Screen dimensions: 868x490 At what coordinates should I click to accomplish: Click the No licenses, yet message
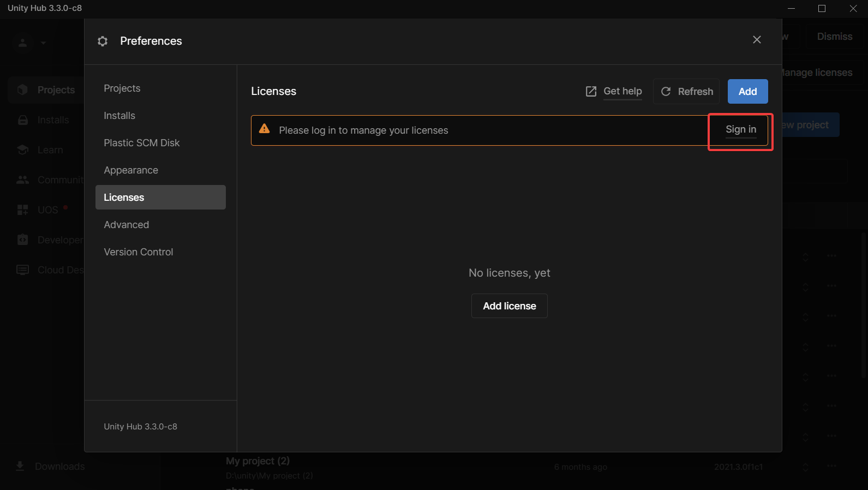pos(509,273)
